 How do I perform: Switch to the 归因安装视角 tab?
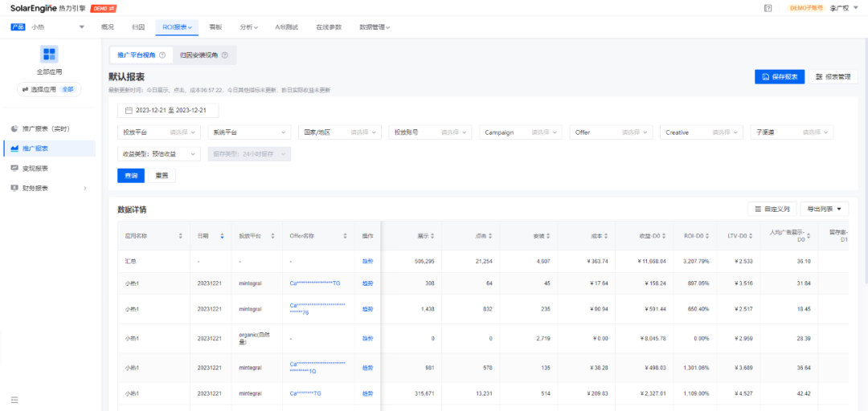[203, 55]
